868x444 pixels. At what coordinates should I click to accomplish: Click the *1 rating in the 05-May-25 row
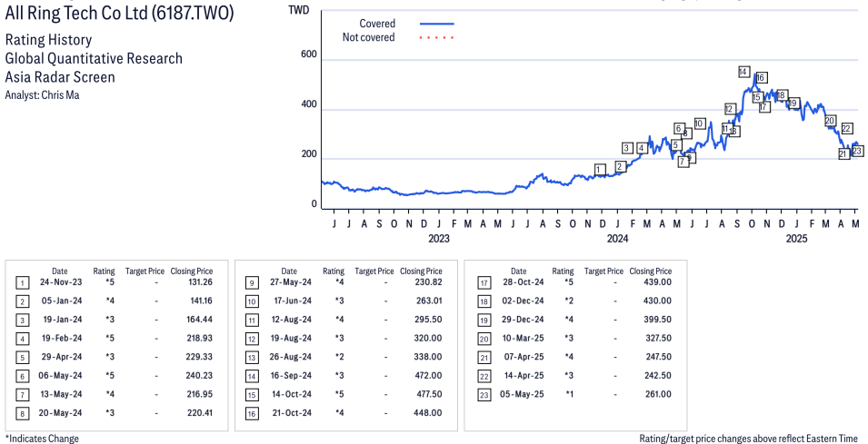click(569, 394)
